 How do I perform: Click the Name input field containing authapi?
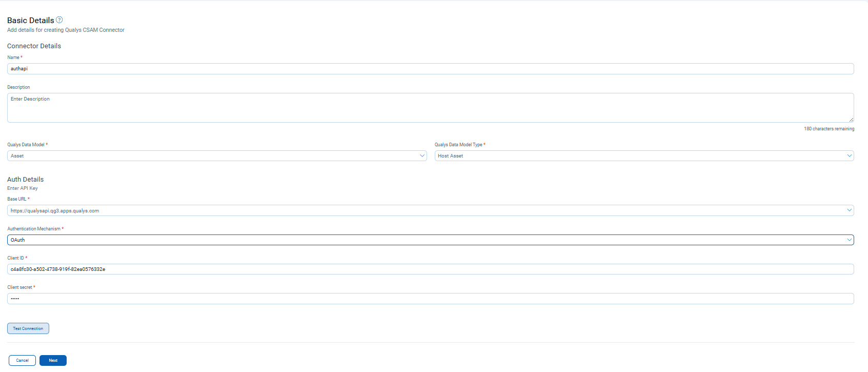tap(431, 69)
